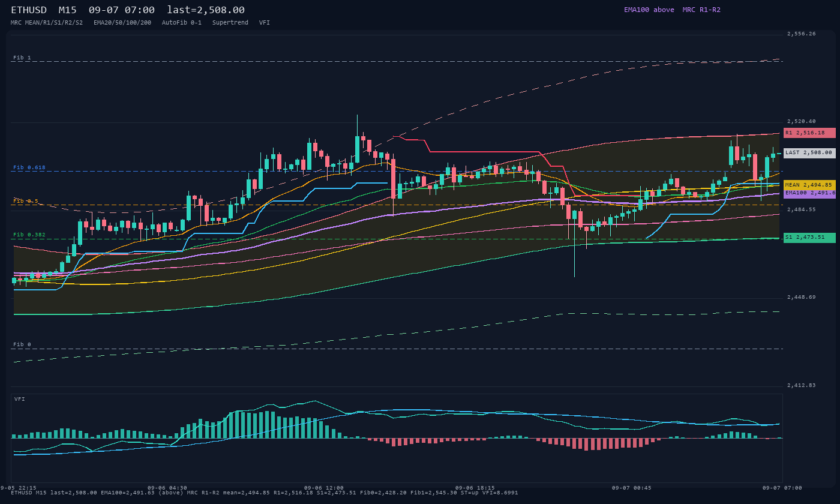Image resolution: width=840 pixels, height=504 pixels.
Task: Select the EMA100 price tag on axis
Action: point(809,194)
